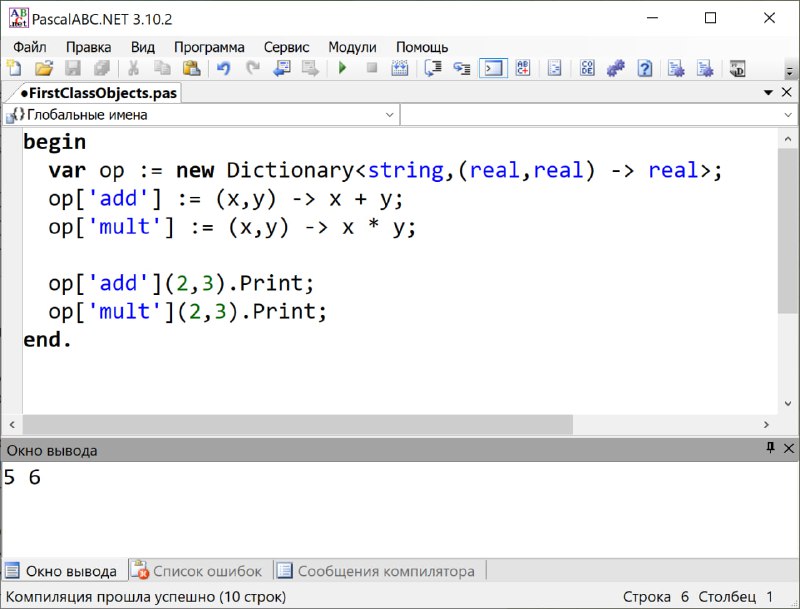Click the horizontal scroll-left arrow
The height and width of the screenshot is (609, 800).
point(12,424)
